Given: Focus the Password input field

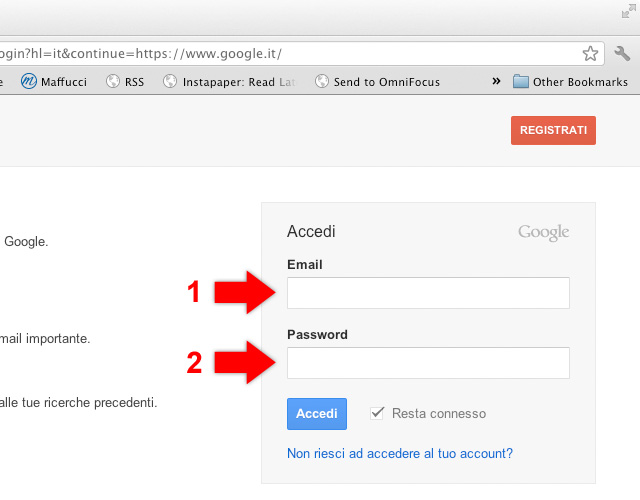Looking at the screenshot, I should [428, 363].
